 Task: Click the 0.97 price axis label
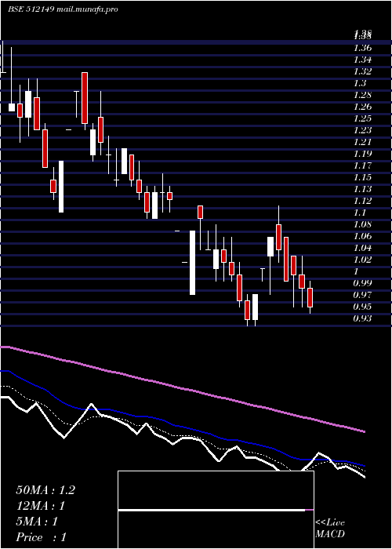(362, 295)
